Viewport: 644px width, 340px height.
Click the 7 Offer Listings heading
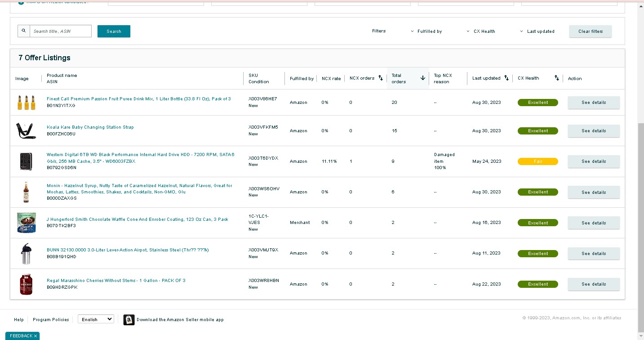click(44, 58)
